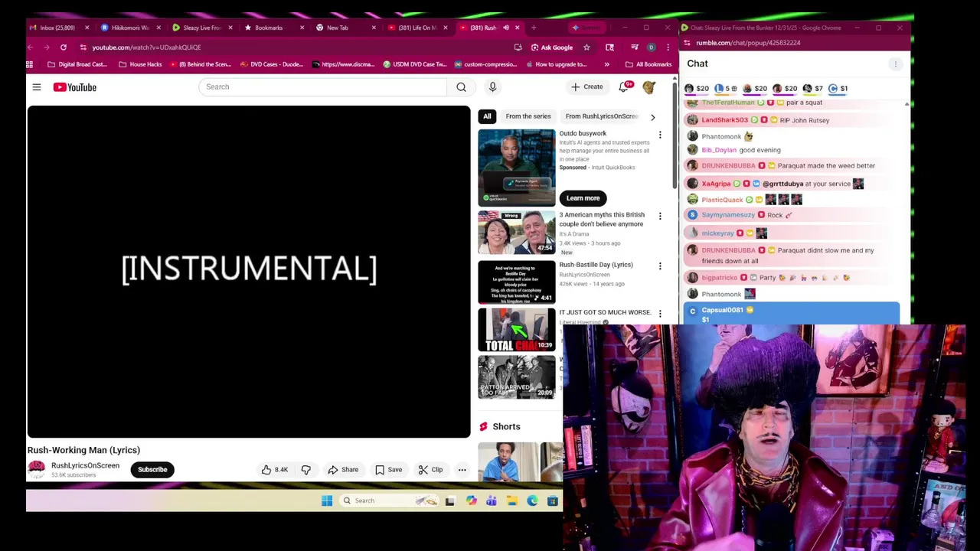Viewport: 980px width, 551px height.
Task: Open the Digital Broad Cast bookmark folder
Action: click(77, 65)
